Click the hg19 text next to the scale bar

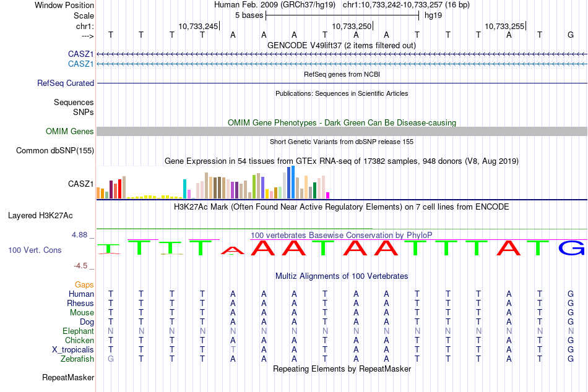point(433,15)
